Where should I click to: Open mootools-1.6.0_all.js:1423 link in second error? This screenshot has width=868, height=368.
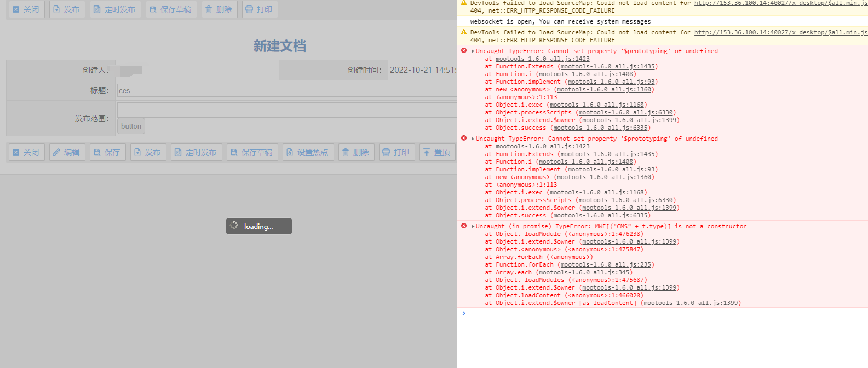point(543,146)
